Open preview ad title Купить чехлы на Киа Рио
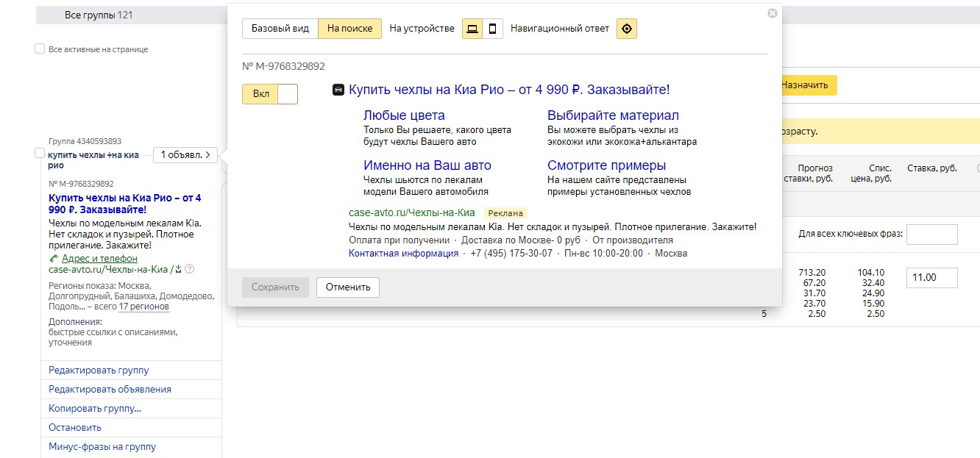The image size is (980, 458). point(509,90)
